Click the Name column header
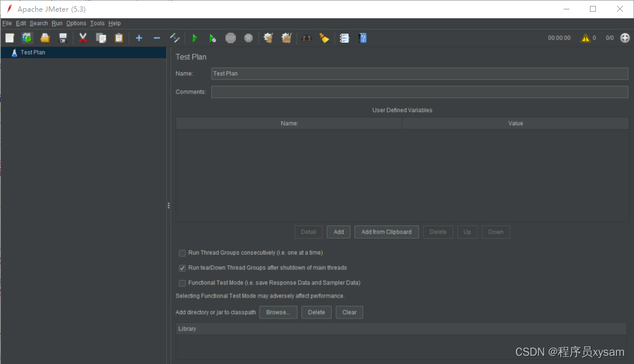Image resolution: width=634 pixels, height=364 pixels. (289, 123)
